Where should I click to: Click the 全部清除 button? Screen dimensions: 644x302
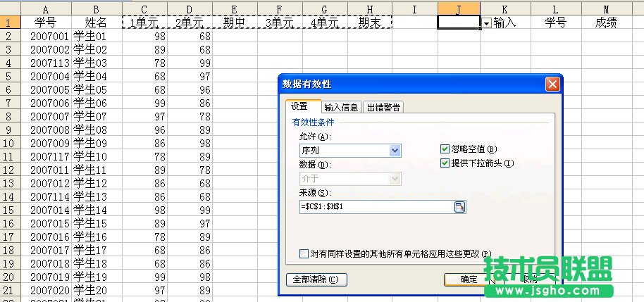[316, 280]
